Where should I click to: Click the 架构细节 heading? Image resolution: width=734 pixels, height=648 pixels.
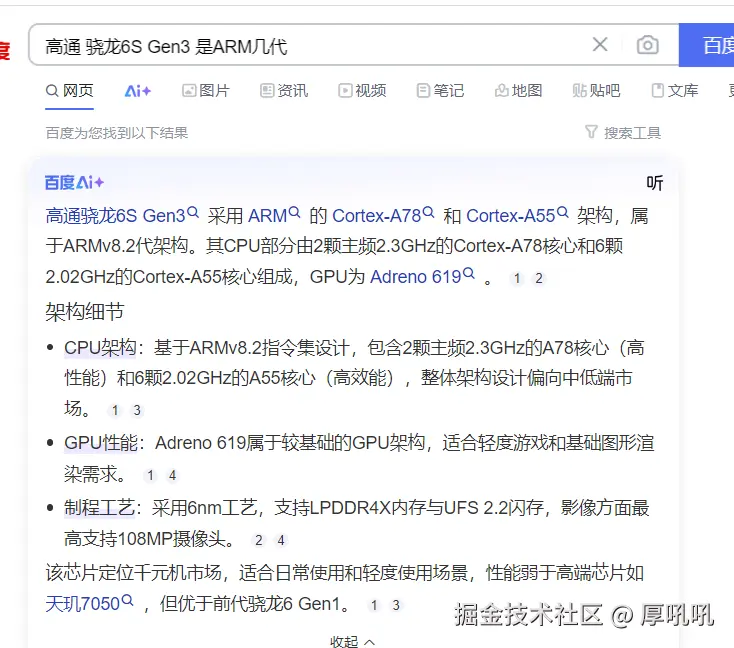[x=85, y=312]
